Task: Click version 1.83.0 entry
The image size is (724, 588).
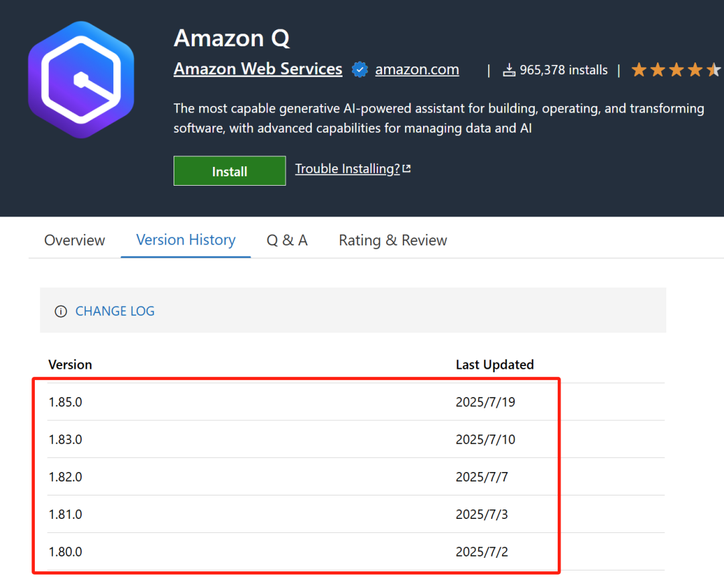Action: click(x=66, y=440)
